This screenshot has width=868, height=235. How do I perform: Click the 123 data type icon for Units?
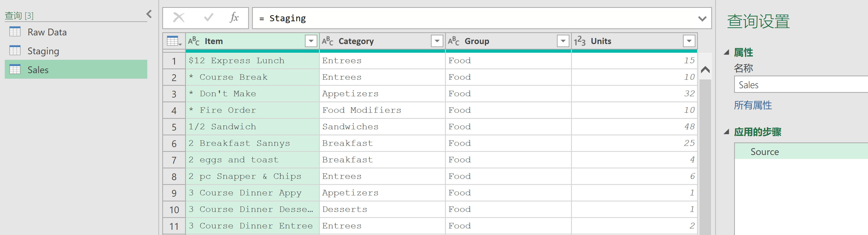tap(579, 41)
